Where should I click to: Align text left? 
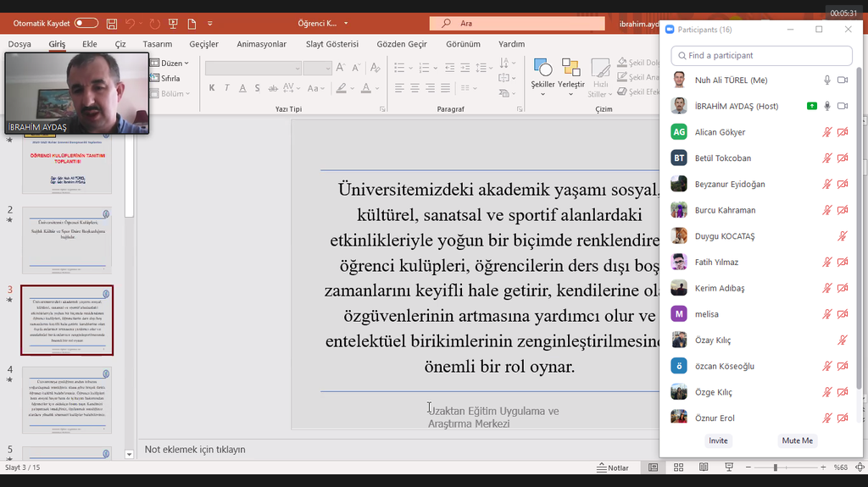pyautogui.click(x=399, y=88)
